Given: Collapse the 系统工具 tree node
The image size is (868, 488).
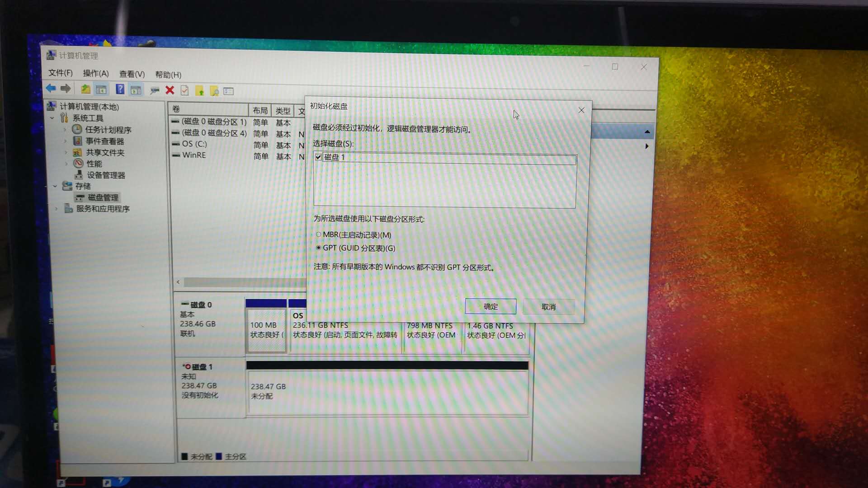Looking at the screenshot, I should point(52,118).
